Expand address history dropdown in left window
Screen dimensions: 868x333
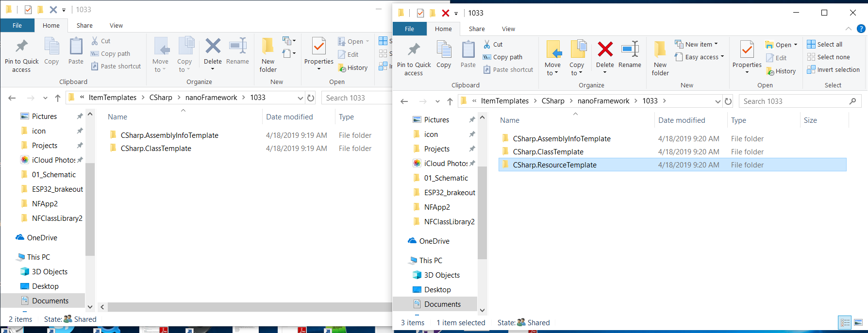click(300, 98)
